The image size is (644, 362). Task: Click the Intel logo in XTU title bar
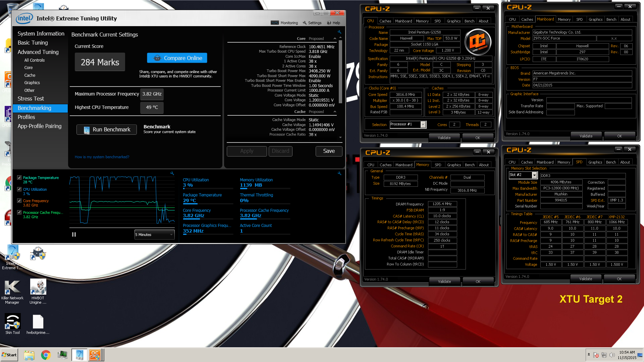pos(24,18)
